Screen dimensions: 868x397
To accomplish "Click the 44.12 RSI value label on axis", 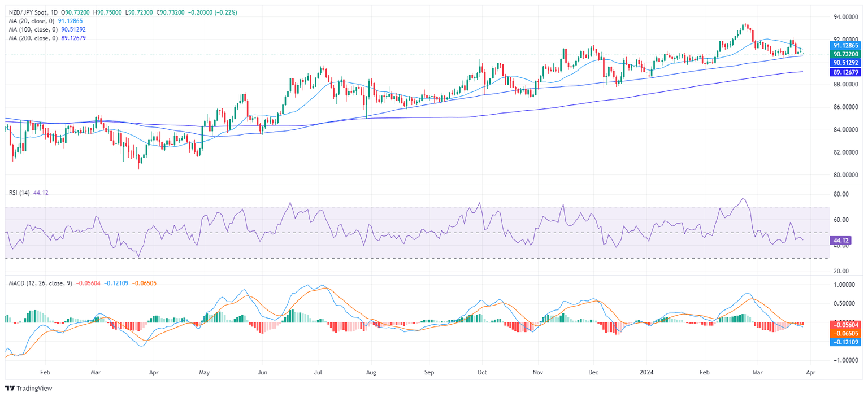I will [840, 241].
